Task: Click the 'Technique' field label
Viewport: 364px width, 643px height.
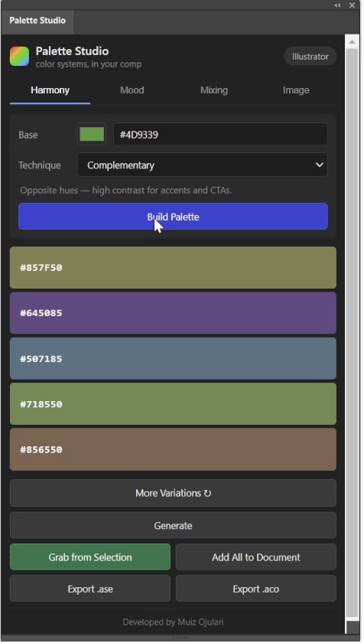Action: [x=39, y=165]
